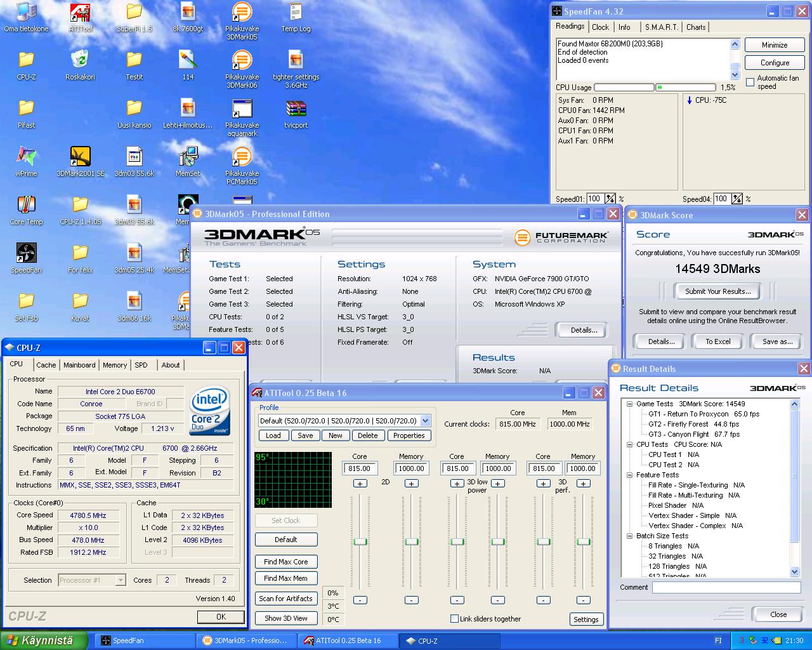The width and height of the screenshot is (812, 650).
Task: Click the 2D Core clock slider handle
Action: [x=360, y=541]
